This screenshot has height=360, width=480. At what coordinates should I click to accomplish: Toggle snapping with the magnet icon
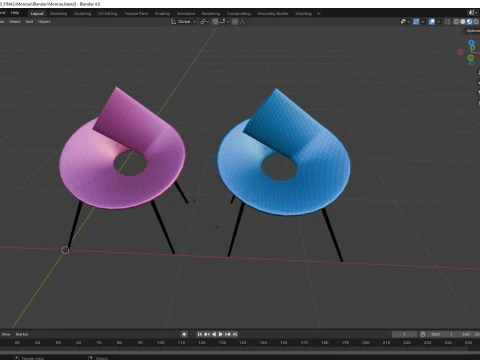[215, 22]
